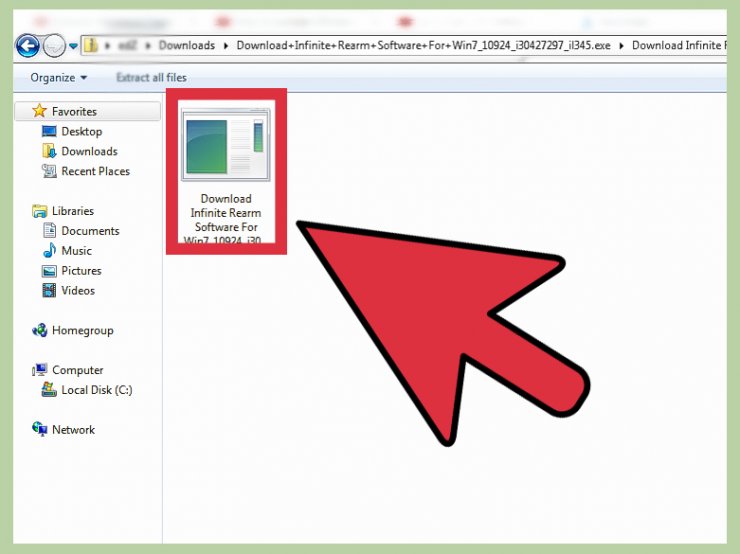Screen dimensions: 740x554
Task: Click the file name 'Download Infinite Rearm Software For'
Action: [x=226, y=213]
